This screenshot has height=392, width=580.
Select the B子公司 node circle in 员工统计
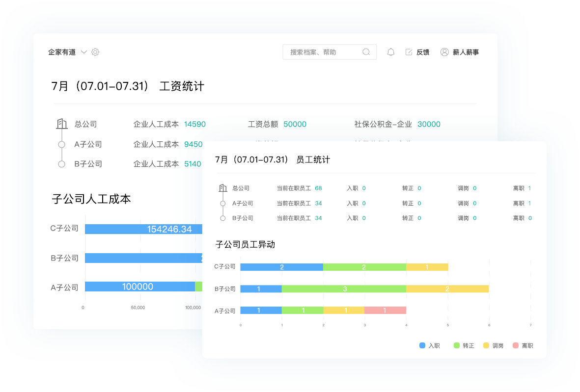(x=222, y=218)
